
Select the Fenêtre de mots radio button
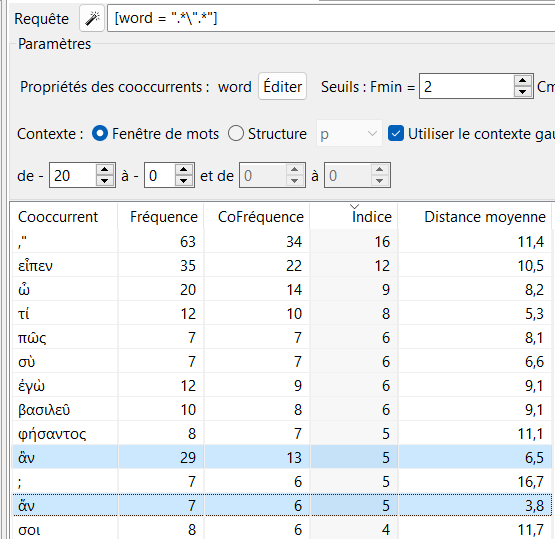tap(100, 134)
